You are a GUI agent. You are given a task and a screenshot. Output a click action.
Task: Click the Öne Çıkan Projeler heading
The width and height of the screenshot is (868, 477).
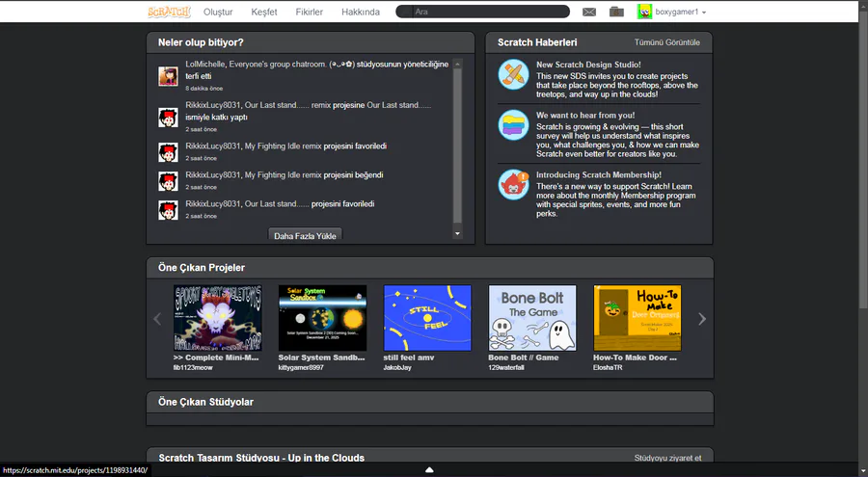point(202,267)
